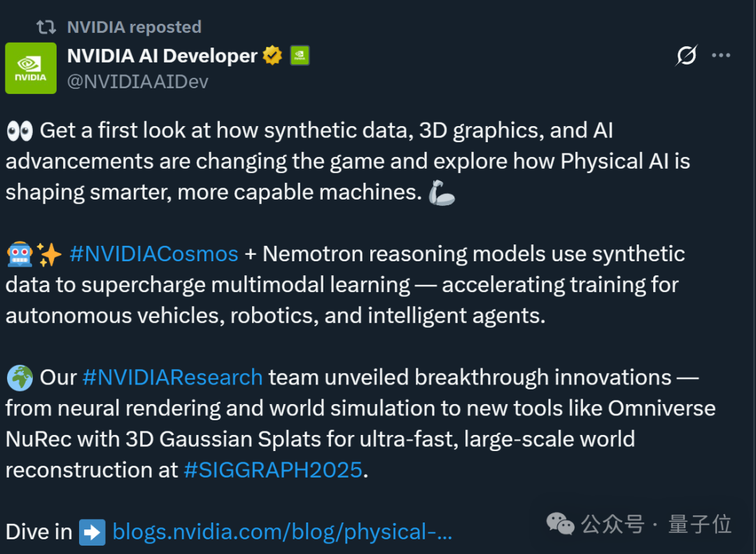Screen dimensions: 756x554
Task: Click the mechanical arm emoji
Action: point(442,193)
